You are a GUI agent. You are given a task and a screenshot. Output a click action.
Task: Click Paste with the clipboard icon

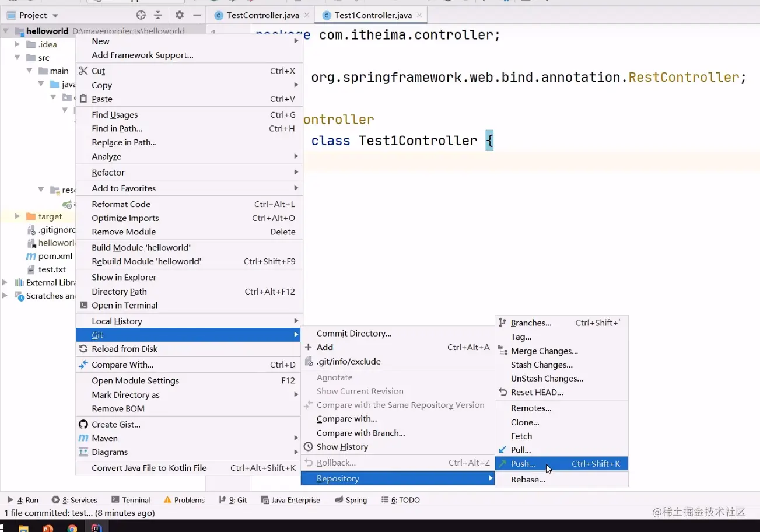coord(190,99)
